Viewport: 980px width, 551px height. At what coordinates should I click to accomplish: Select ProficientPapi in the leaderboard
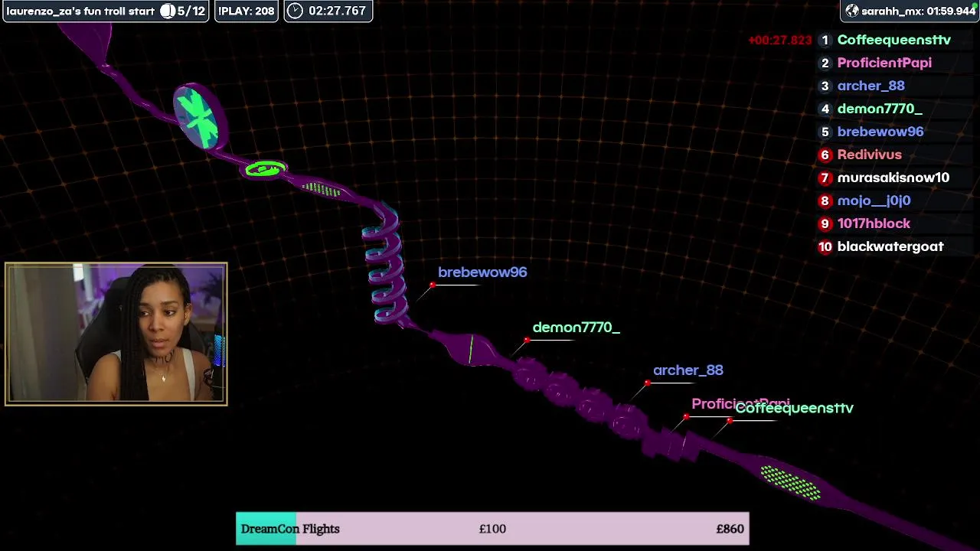(x=884, y=63)
